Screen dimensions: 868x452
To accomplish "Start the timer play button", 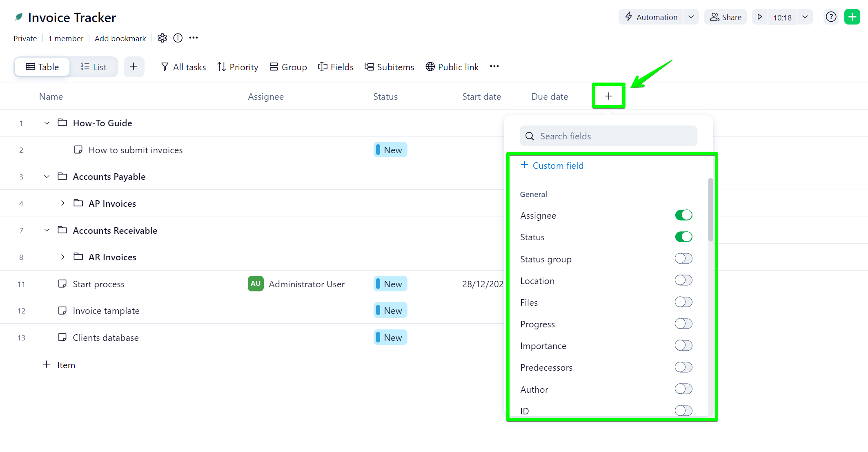I will click(759, 17).
